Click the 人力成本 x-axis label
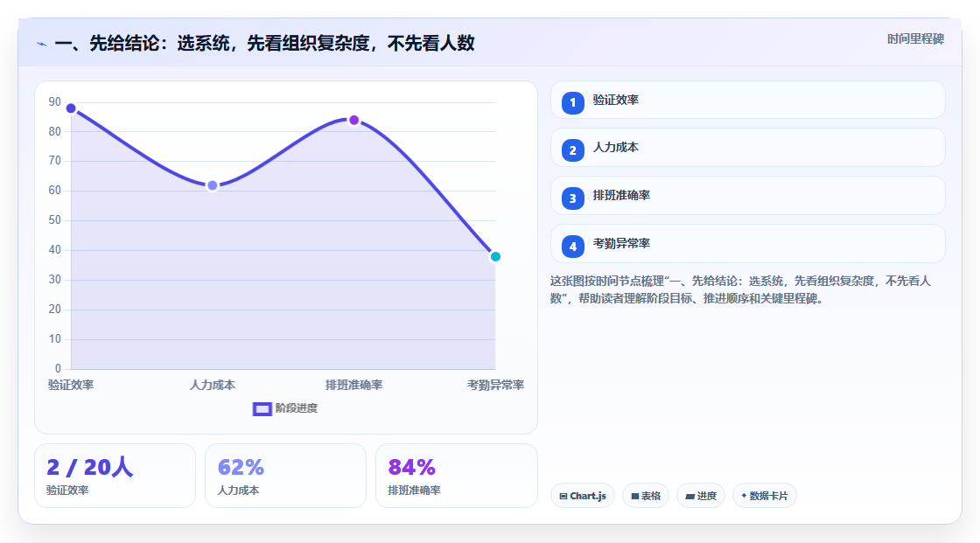Screen dimensions: 980x543 213,386
